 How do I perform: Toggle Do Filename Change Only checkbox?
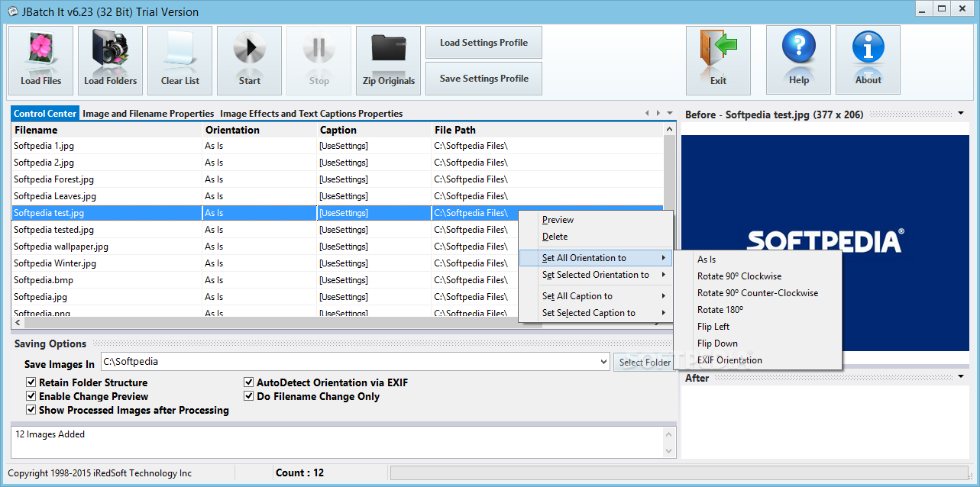tap(249, 396)
